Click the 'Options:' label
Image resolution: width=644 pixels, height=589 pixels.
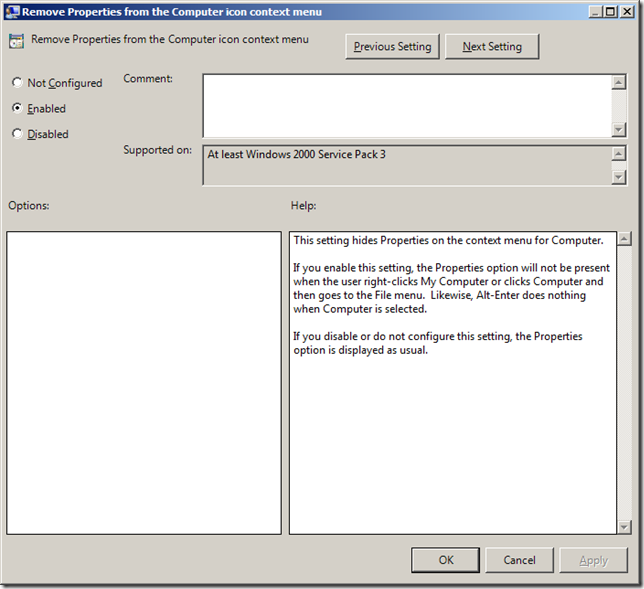(29, 205)
